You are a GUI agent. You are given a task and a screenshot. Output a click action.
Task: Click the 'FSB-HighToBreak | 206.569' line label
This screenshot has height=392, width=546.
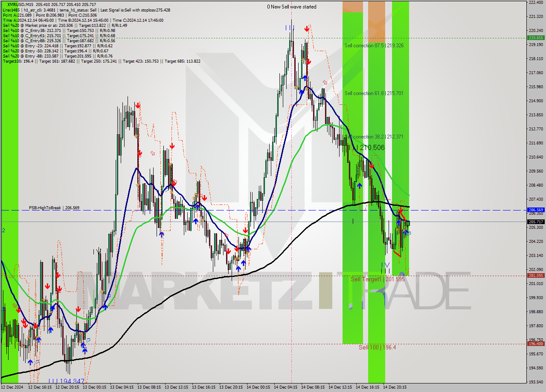click(54, 208)
